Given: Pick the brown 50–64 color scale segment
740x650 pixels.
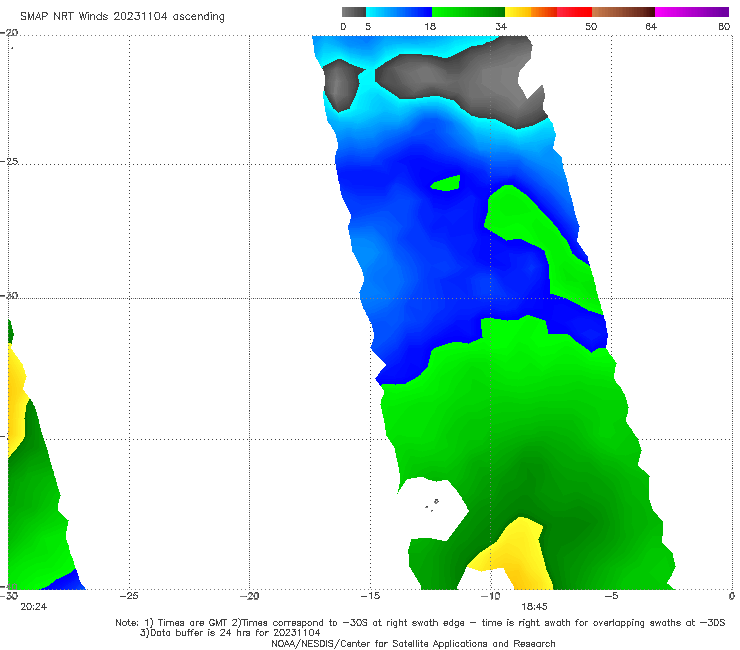Looking at the screenshot, I should click(623, 12).
